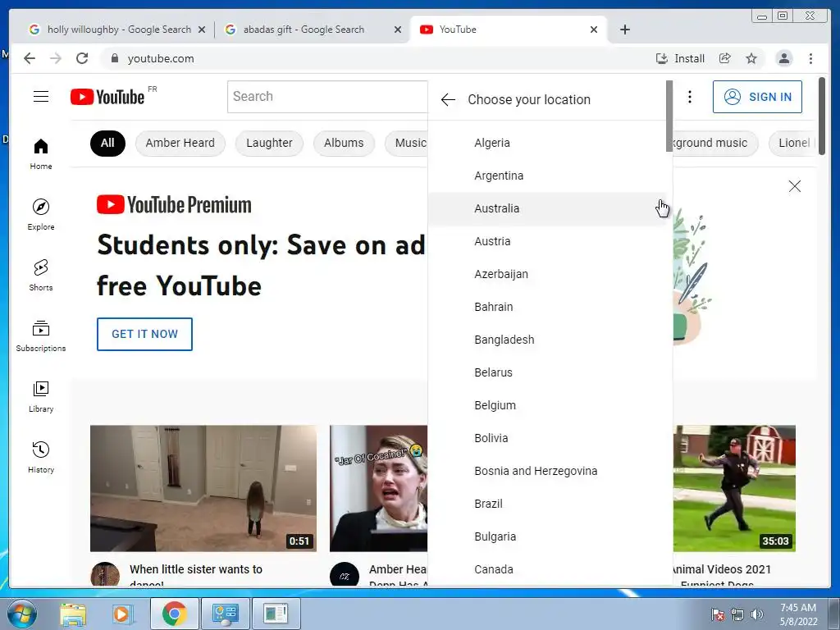This screenshot has width=840, height=630.
Task: Open the little sister dance video thumbnail
Action: click(x=203, y=488)
